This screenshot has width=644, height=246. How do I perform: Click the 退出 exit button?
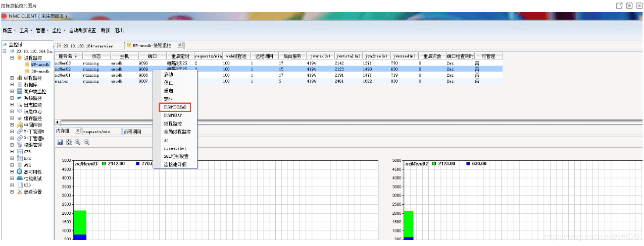(119, 31)
